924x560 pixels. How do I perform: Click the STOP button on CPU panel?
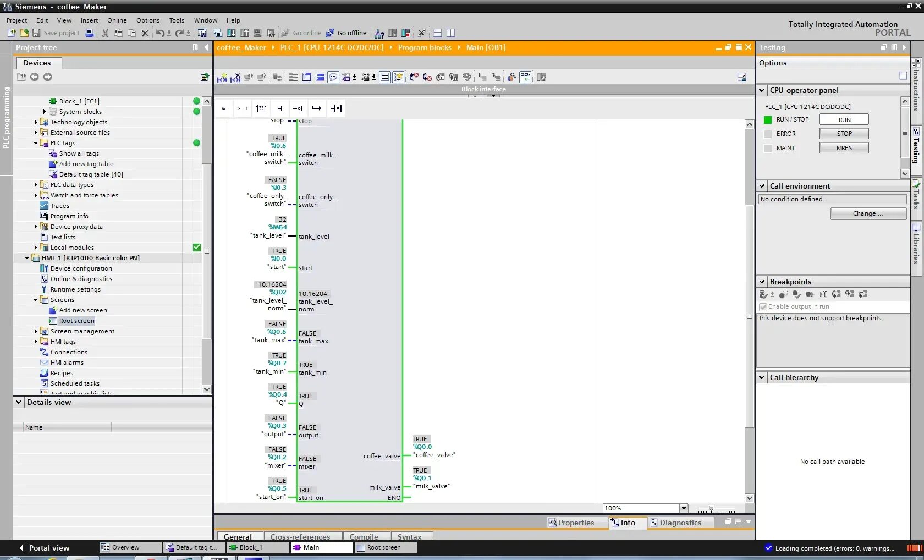pyautogui.click(x=844, y=134)
